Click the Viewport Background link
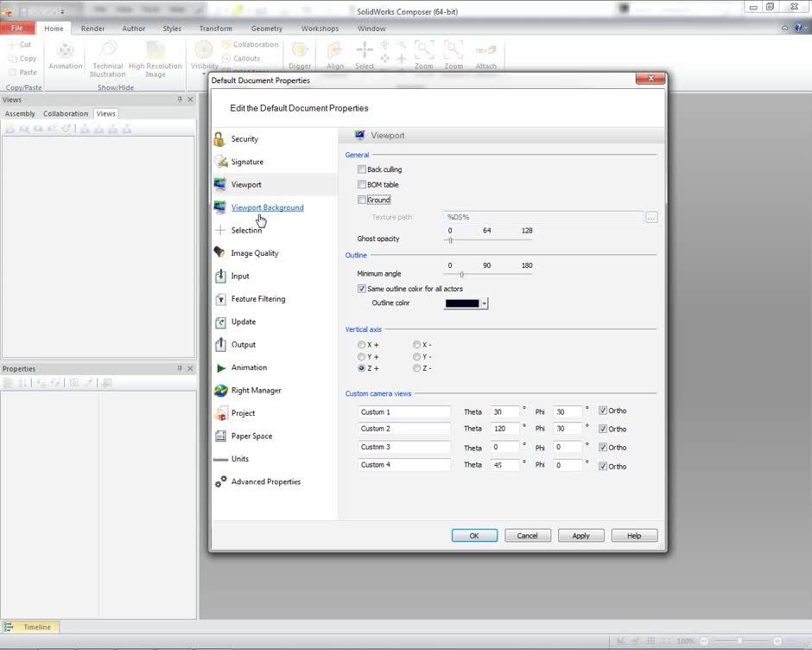812x650 pixels. point(266,207)
